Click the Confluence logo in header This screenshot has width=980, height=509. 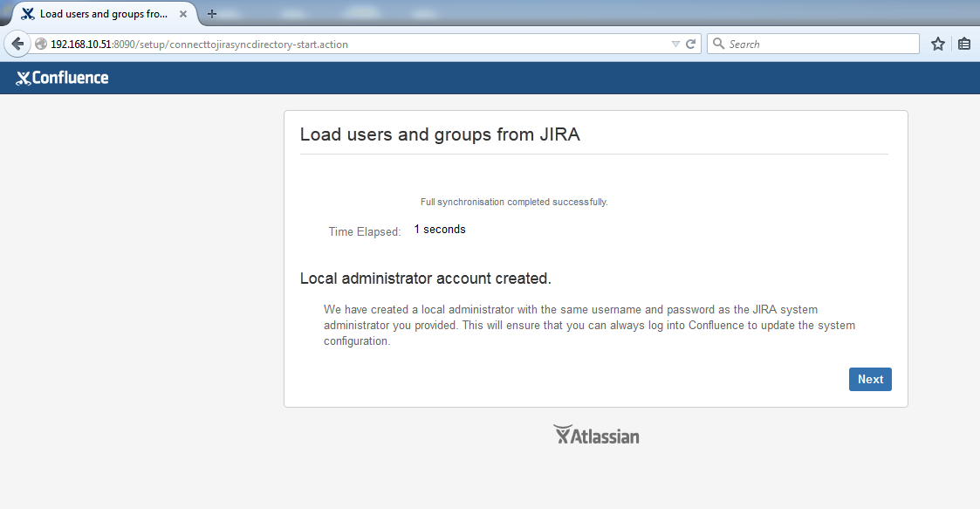coord(63,78)
